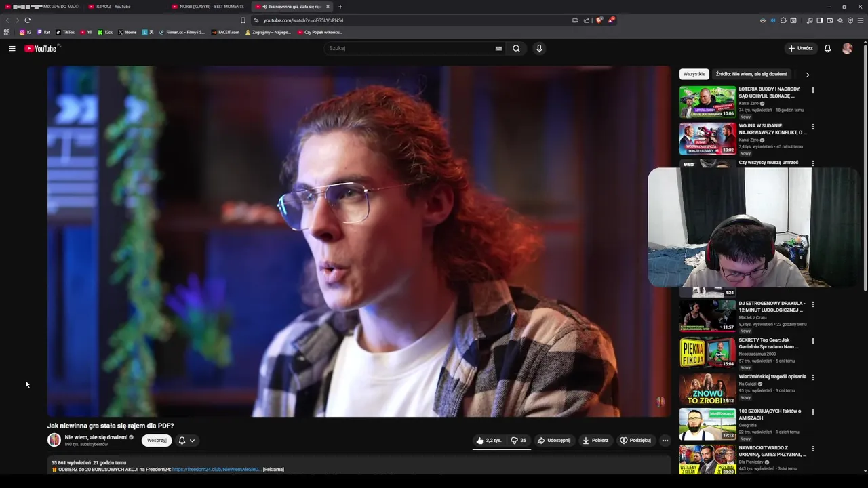Open options menu for LOTERIA BUDDY video
This screenshot has width=868, height=488.
coord(813,90)
